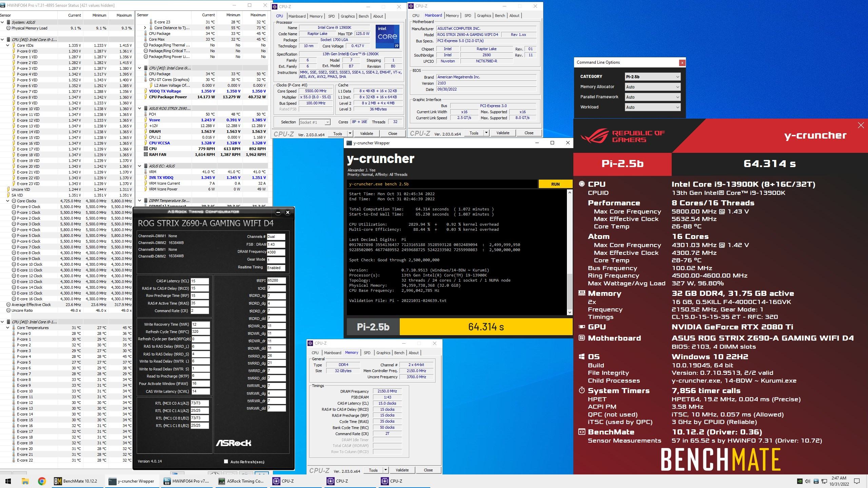Viewport: 868px width, 488px height.
Task: Click DRAM Frequency field 4300
Action: (x=276, y=252)
